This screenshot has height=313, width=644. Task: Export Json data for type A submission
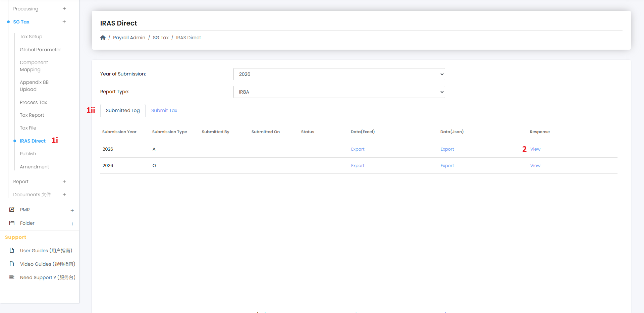tap(447, 149)
